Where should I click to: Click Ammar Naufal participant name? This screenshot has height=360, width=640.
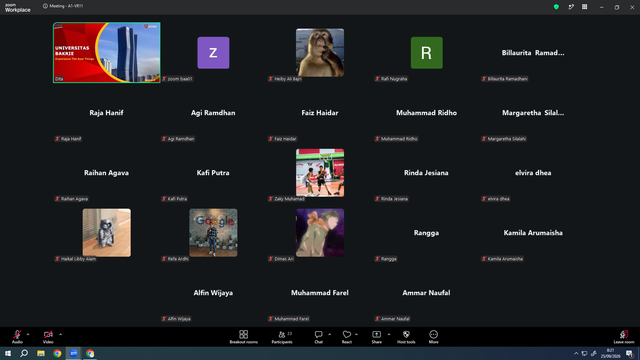point(426,293)
